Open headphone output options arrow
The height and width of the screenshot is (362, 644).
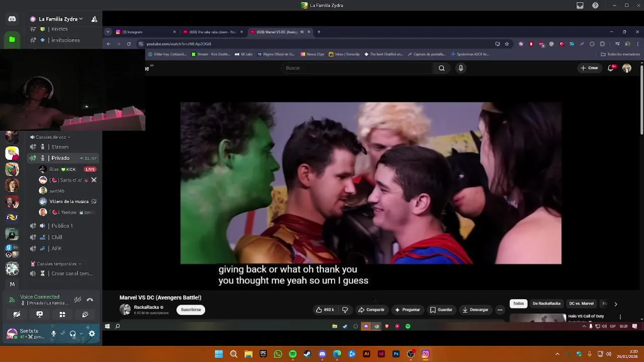[81, 333]
